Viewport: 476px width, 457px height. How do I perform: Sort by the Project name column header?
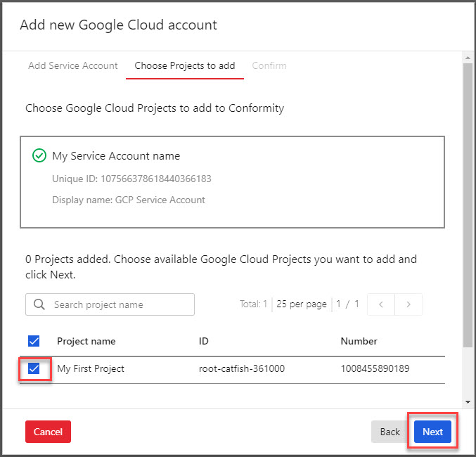coord(86,341)
